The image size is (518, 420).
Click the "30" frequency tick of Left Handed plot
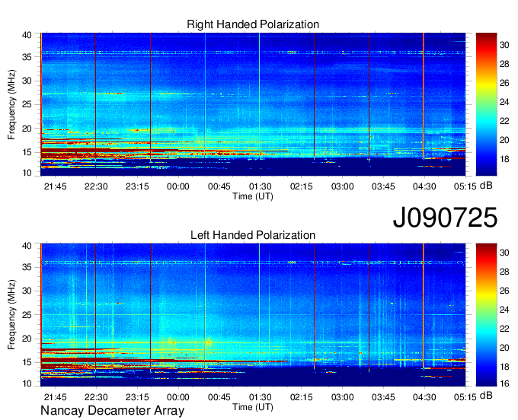pos(27,291)
